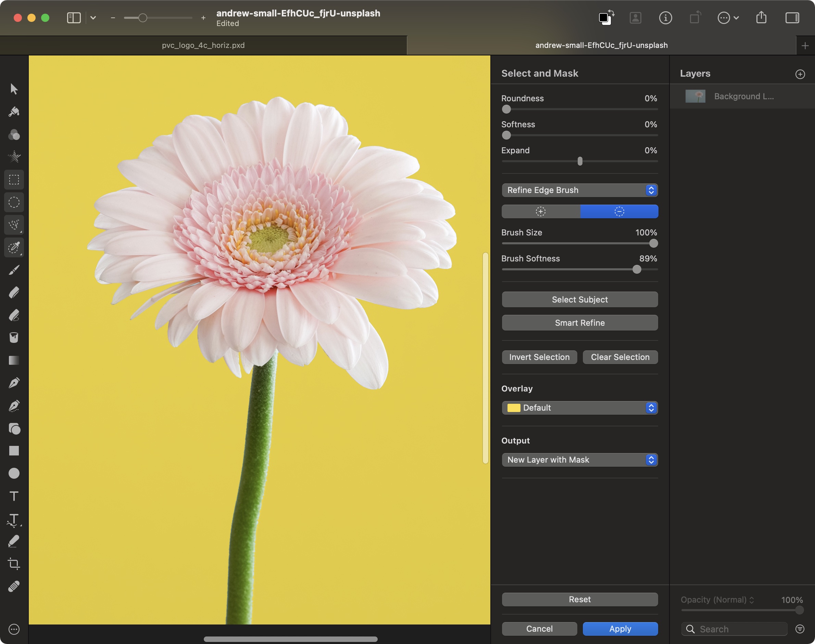Expand the Output New Layer with Mask dropdown
Image resolution: width=815 pixels, height=644 pixels.
click(x=650, y=460)
